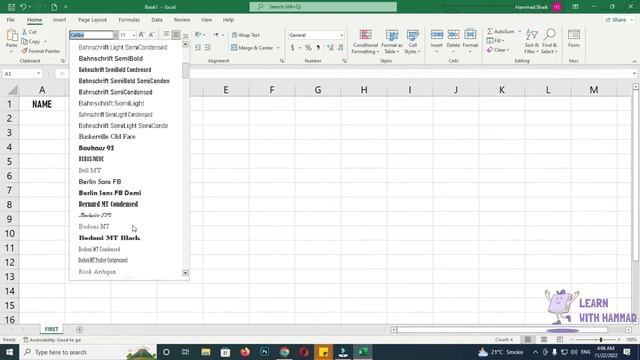Open Conditional Formatting menu
This screenshot has width=640, height=360.
click(365, 41)
